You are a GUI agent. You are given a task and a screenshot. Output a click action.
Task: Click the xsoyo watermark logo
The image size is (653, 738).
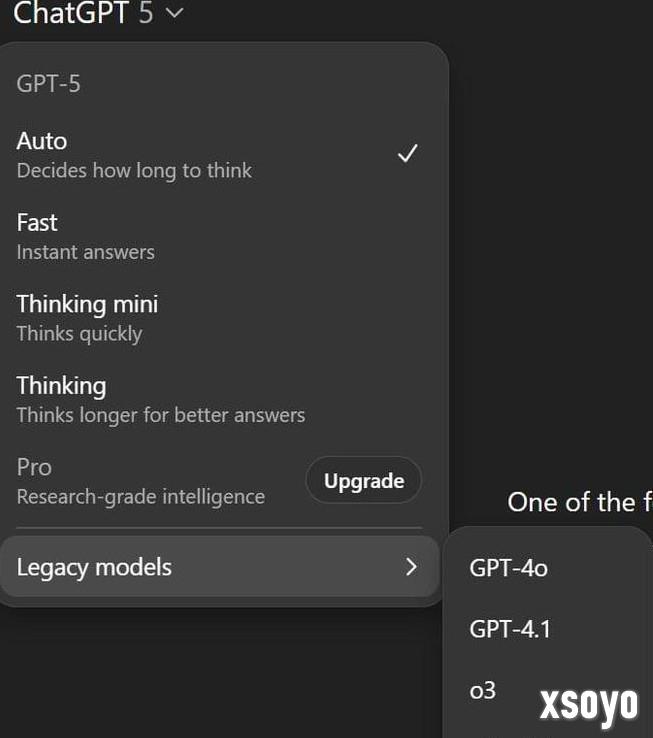coord(589,705)
